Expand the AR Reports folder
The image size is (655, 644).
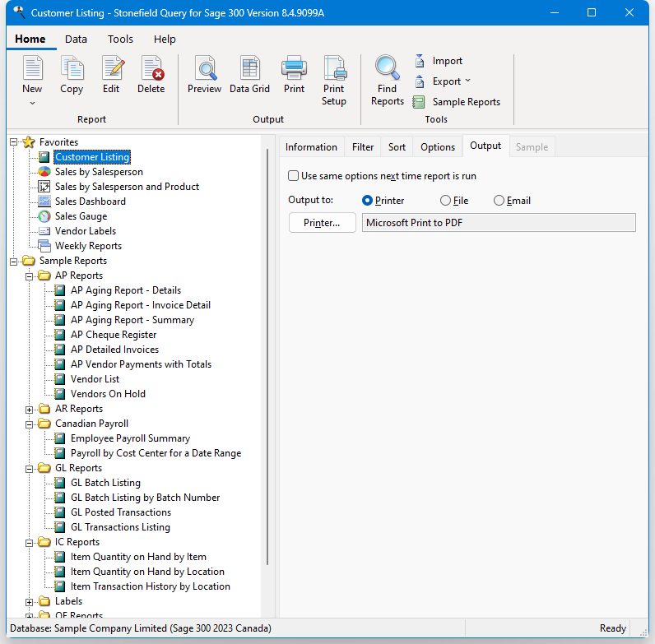tap(30, 410)
